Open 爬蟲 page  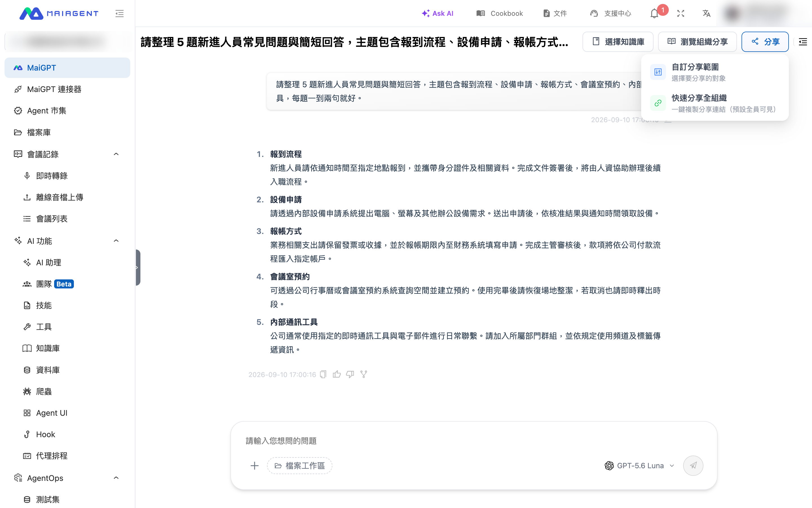click(x=67, y=391)
